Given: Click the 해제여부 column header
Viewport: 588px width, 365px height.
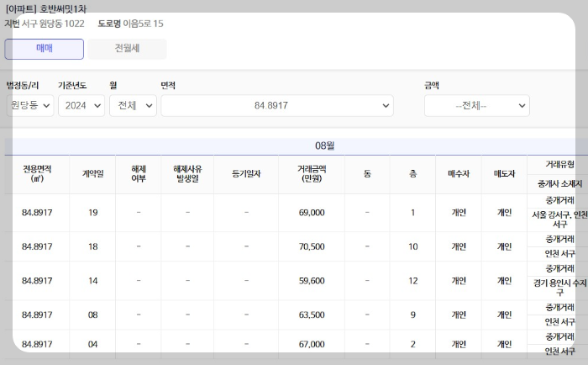Looking at the screenshot, I should 139,174.
